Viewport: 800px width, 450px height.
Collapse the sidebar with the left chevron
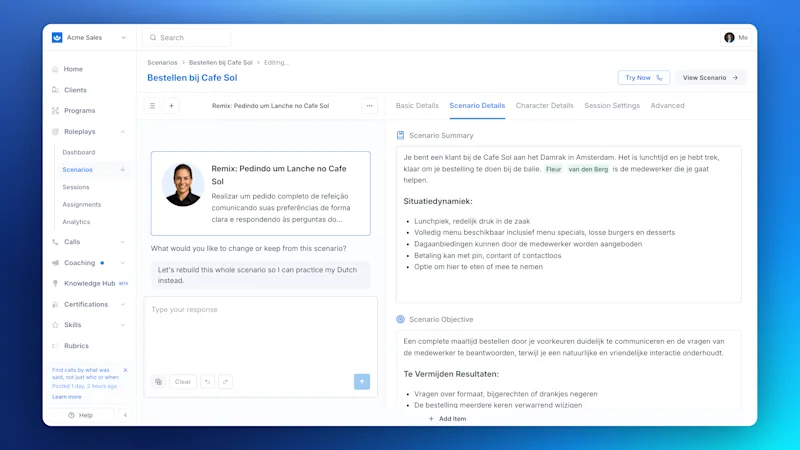pyautogui.click(x=126, y=415)
